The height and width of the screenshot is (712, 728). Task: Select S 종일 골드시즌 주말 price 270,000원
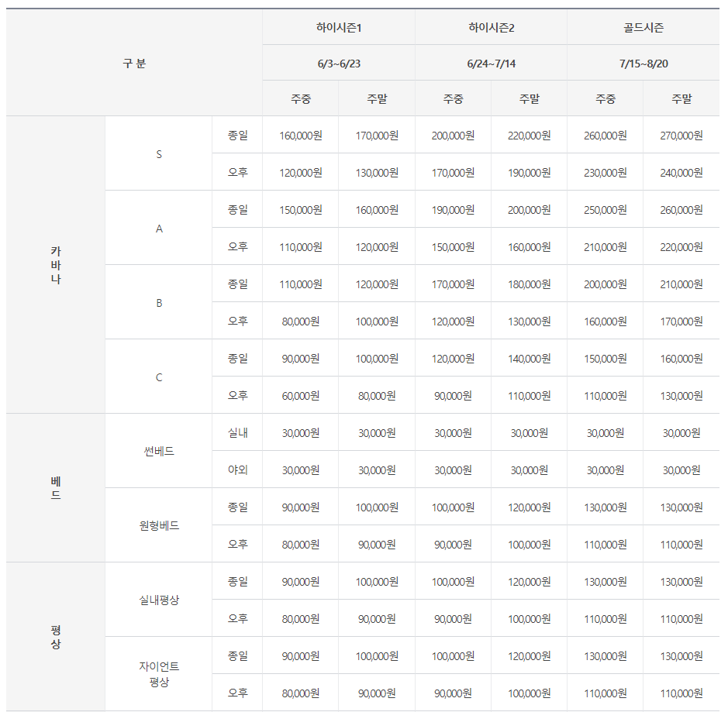point(681,136)
